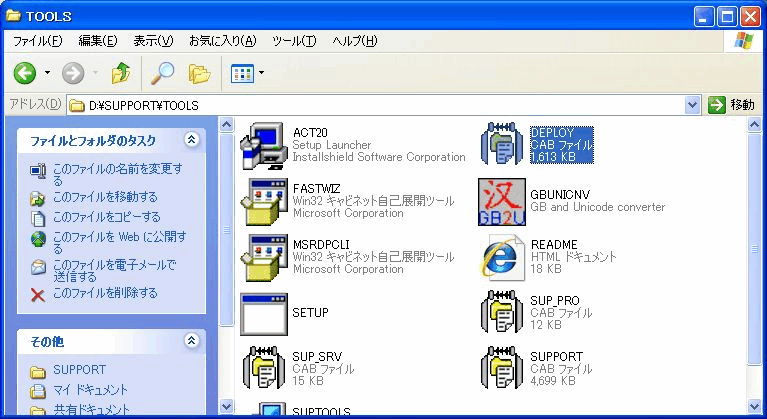This screenshot has height=419, width=767.
Task: Click the README file name label
Action: 554,244
